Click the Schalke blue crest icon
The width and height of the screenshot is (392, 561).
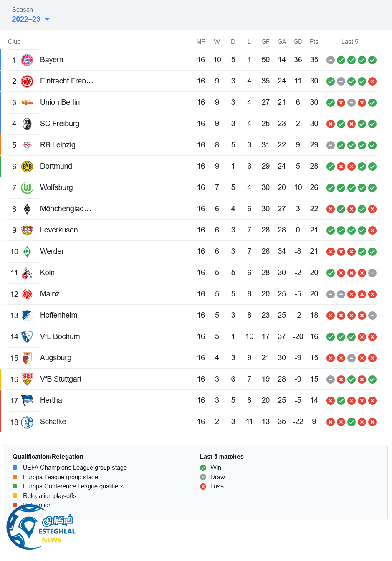tap(27, 422)
